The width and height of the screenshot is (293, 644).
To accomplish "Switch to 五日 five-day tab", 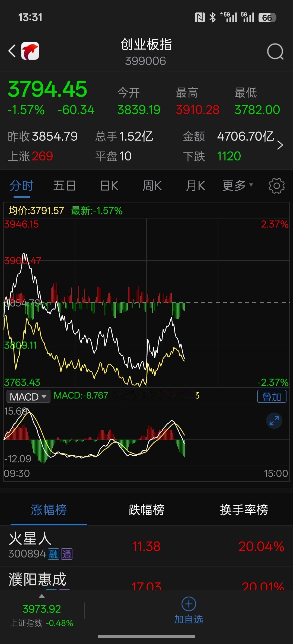I will (64, 186).
